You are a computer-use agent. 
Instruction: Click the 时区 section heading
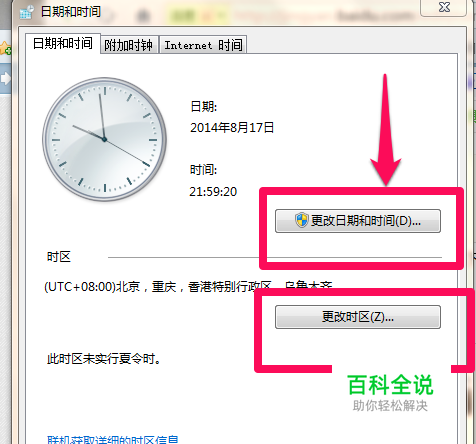59,257
